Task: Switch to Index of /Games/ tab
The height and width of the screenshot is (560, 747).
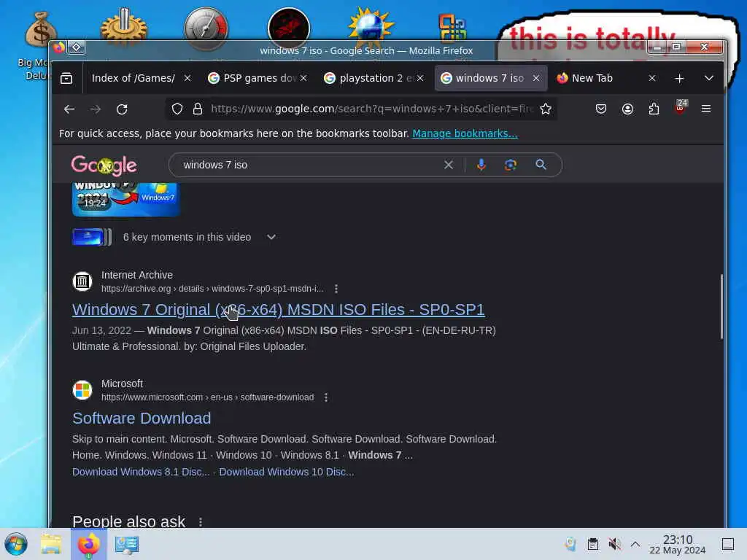Action: tap(133, 78)
